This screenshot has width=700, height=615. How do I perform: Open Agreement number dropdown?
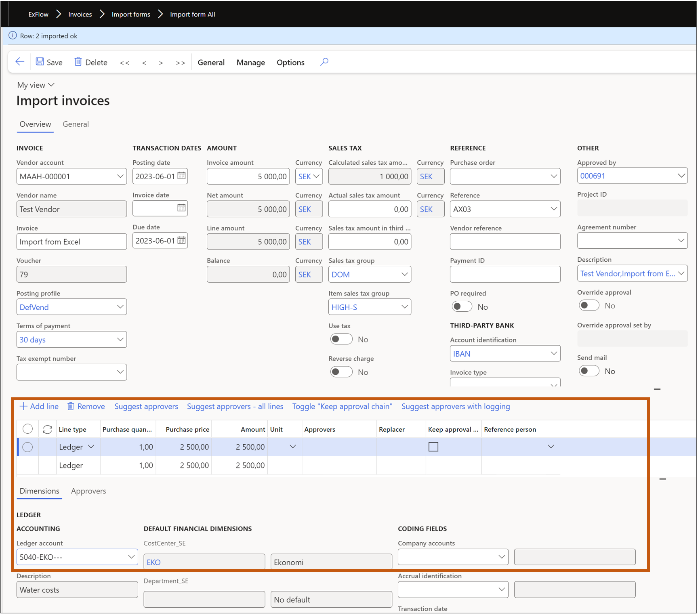point(681,241)
